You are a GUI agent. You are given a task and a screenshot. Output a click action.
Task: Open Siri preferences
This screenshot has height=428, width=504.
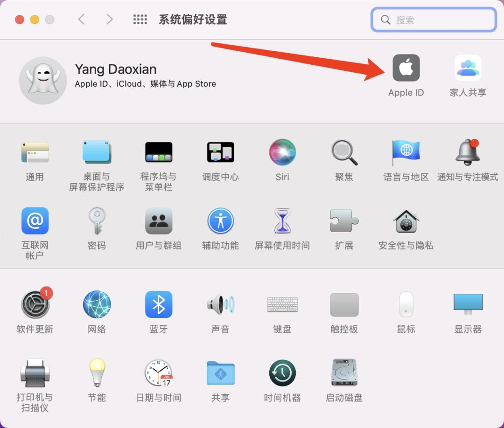pyautogui.click(x=282, y=152)
